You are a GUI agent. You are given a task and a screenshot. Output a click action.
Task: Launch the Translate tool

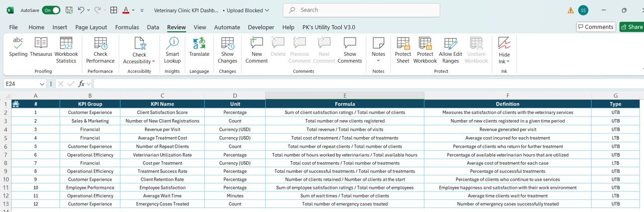[199, 49]
